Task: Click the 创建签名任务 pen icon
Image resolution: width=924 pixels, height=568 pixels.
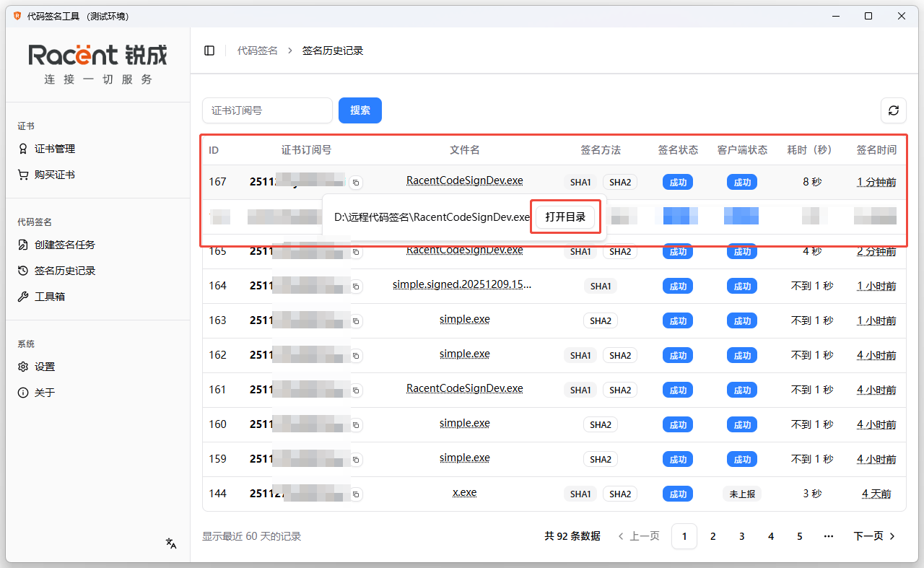Action: (23, 245)
